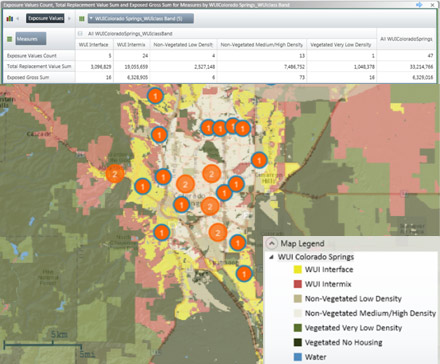Select the Non-Vegetated Low Density column header

pyautogui.click(x=183, y=45)
